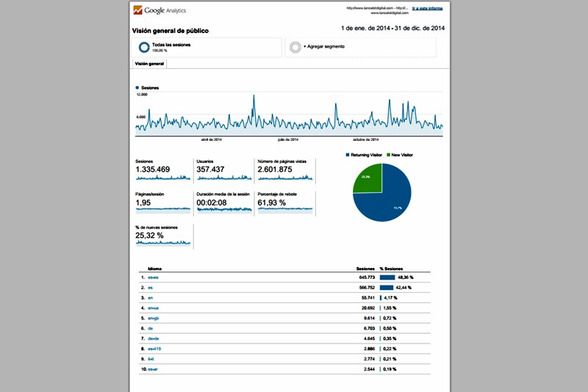Click the Google Analytics logo icon
Screen dimensions: 588x392
point(137,10)
